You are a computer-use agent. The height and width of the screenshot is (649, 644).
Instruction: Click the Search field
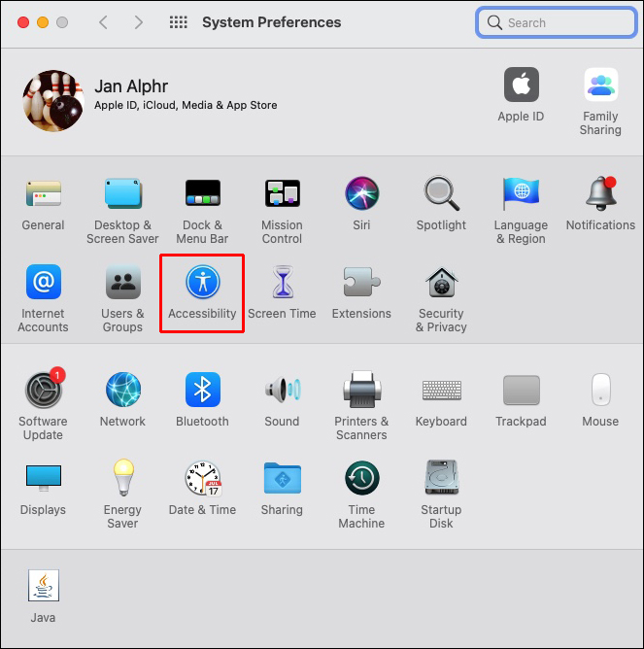tap(557, 22)
